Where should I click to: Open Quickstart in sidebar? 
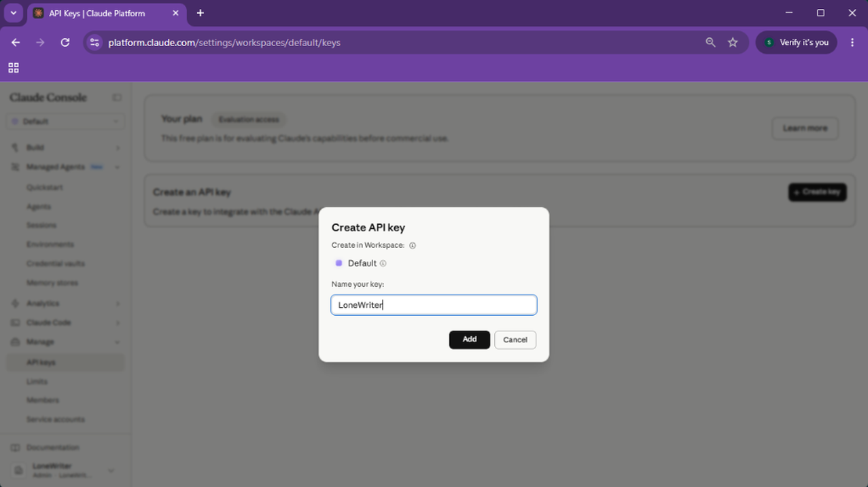(x=45, y=187)
